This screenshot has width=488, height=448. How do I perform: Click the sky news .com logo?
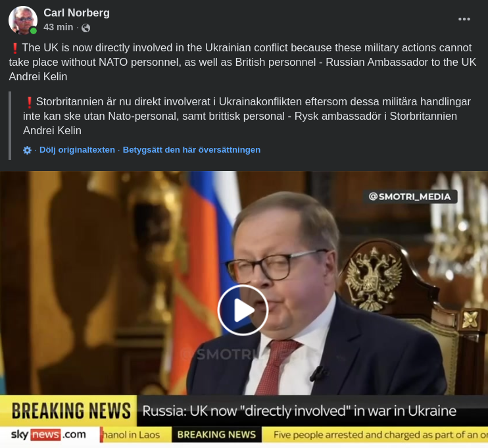[x=49, y=434]
